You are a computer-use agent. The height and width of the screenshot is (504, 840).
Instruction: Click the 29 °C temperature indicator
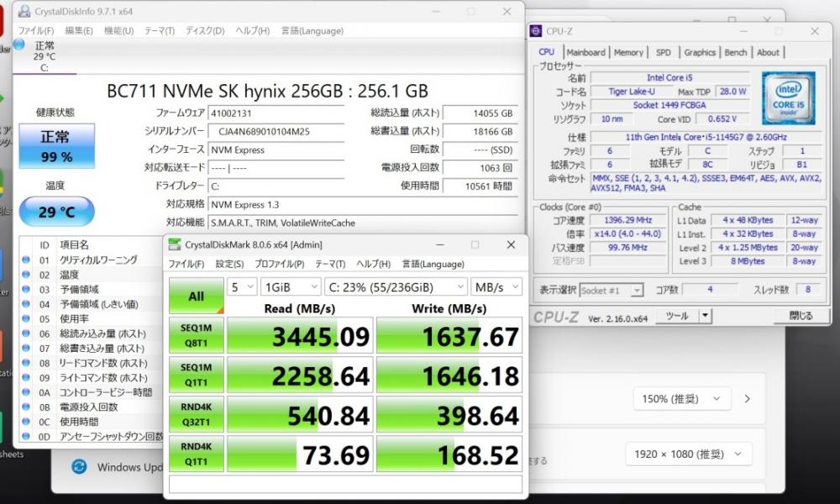coord(57,212)
